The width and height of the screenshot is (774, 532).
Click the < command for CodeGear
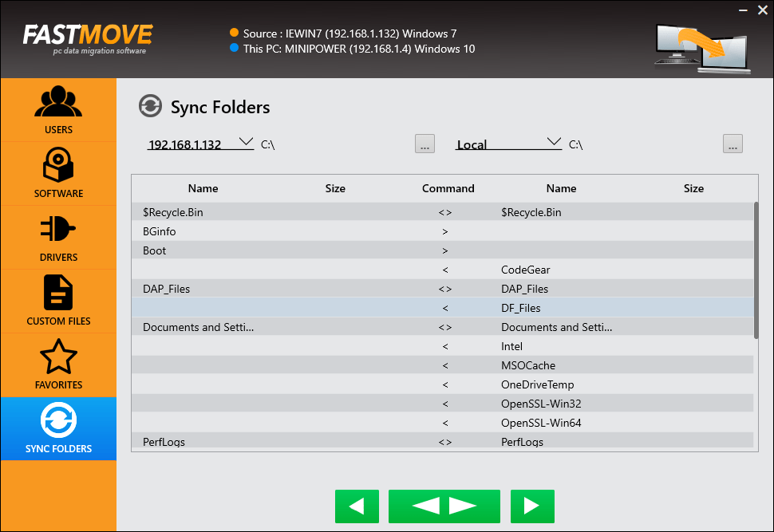[x=445, y=270]
